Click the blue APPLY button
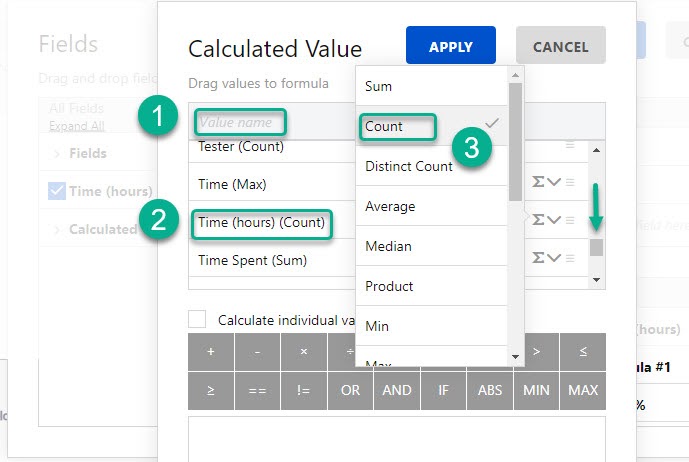 pyautogui.click(x=451, y=45)
